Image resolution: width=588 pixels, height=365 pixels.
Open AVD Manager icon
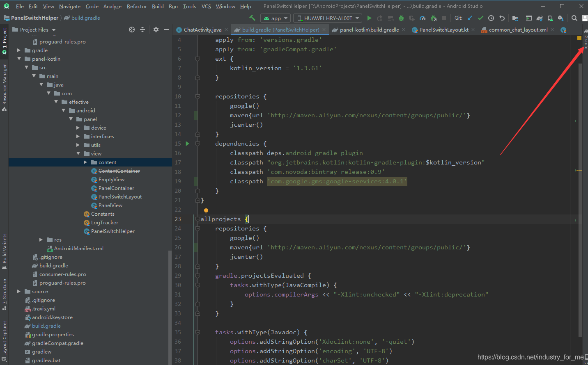click(x=550, y=18)
